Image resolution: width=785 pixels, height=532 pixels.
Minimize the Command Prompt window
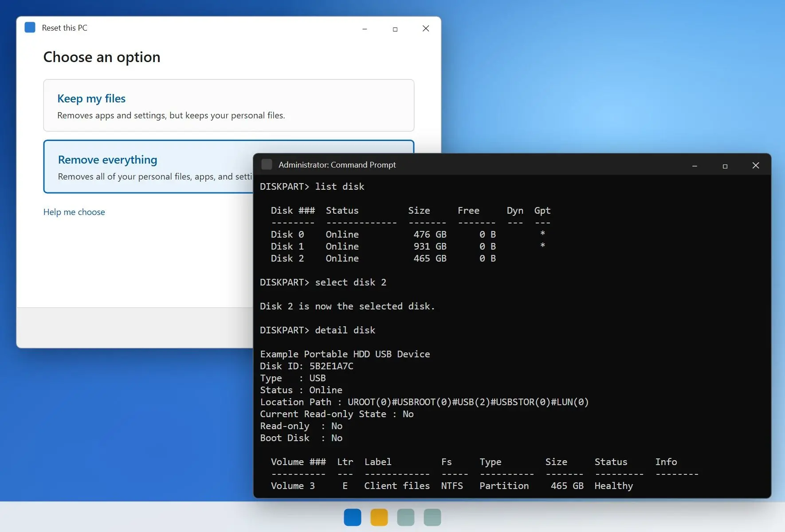click(x=695, y=166)
